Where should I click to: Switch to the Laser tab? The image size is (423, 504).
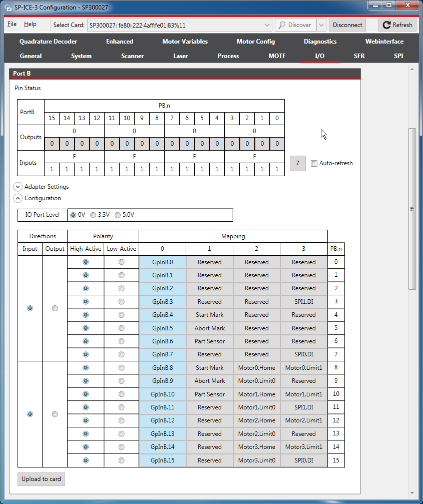click(x=181, y=56)
